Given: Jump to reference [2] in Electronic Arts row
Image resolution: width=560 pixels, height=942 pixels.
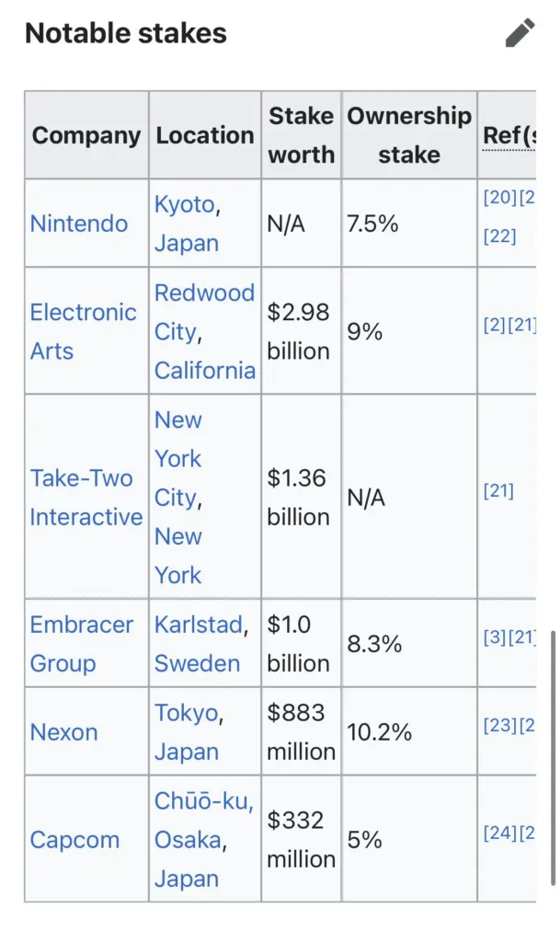Looking at the screenshot, I should [x=493, y=324].
